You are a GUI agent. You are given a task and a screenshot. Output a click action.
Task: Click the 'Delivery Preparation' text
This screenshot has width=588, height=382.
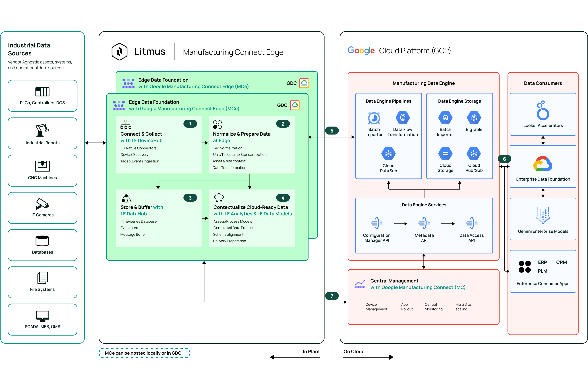click(x=229, y=241)
